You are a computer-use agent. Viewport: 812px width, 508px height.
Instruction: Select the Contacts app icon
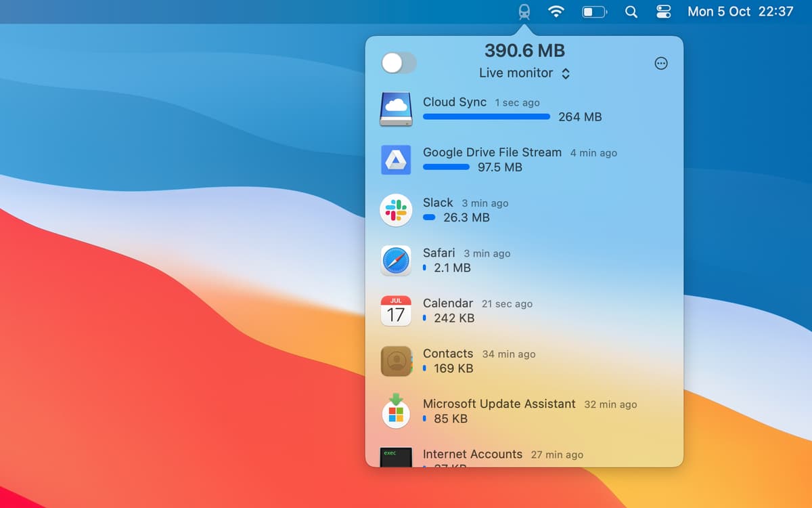tap(396, 361)
